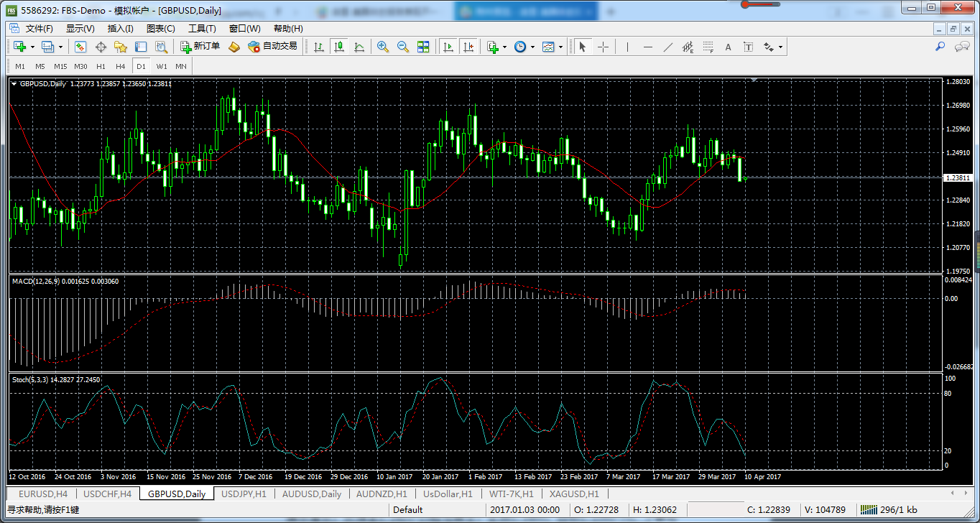Select the text A drawing tool
The width and height of the screenshot is (980, 523).
(728, 47)
